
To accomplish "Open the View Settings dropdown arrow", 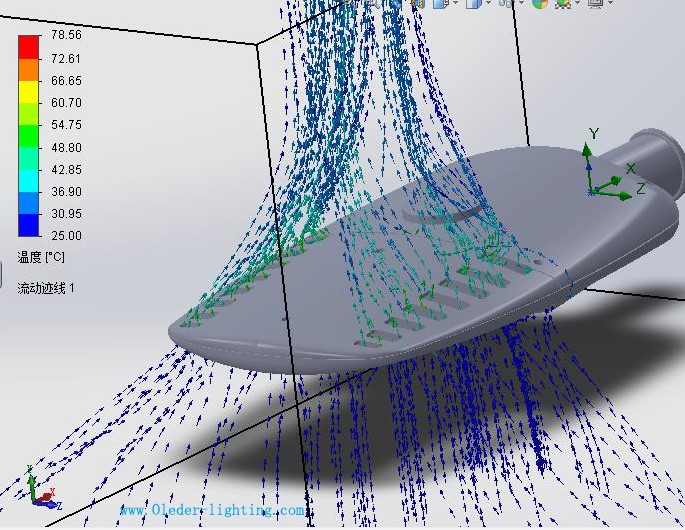I will [610, 3].
